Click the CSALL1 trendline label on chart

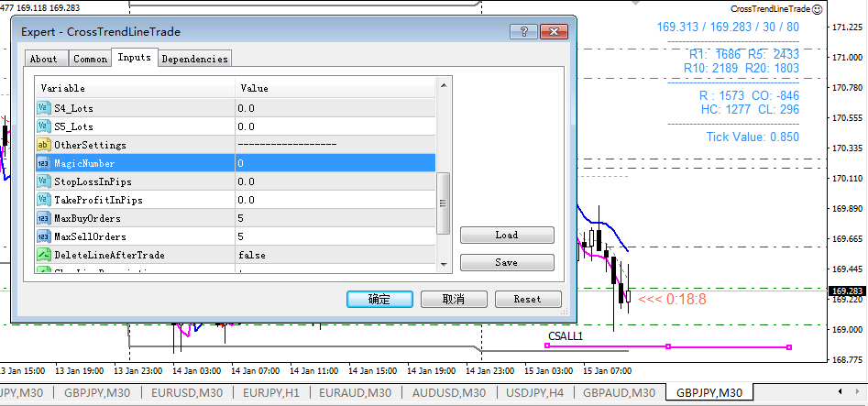566,335
